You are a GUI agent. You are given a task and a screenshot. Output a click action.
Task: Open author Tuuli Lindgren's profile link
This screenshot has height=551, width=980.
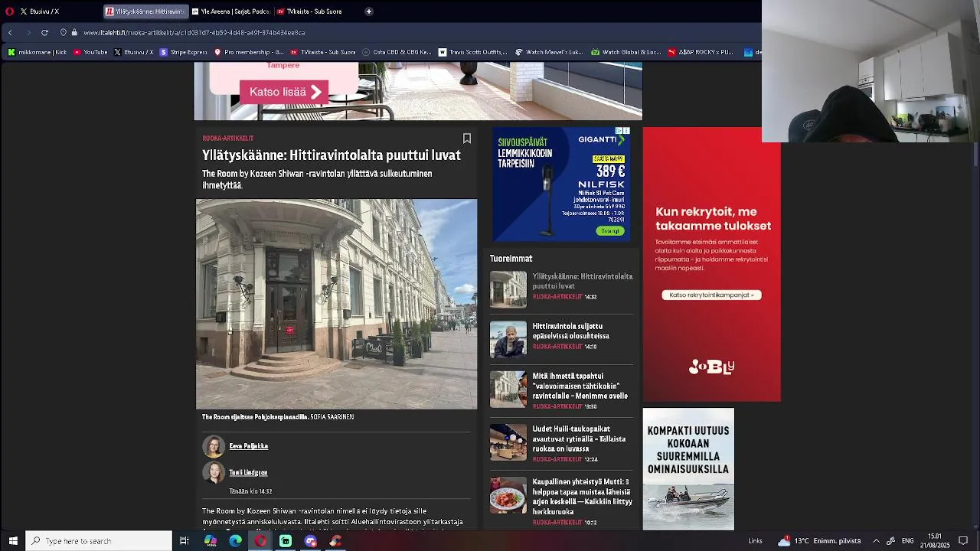tap(248, 473)
